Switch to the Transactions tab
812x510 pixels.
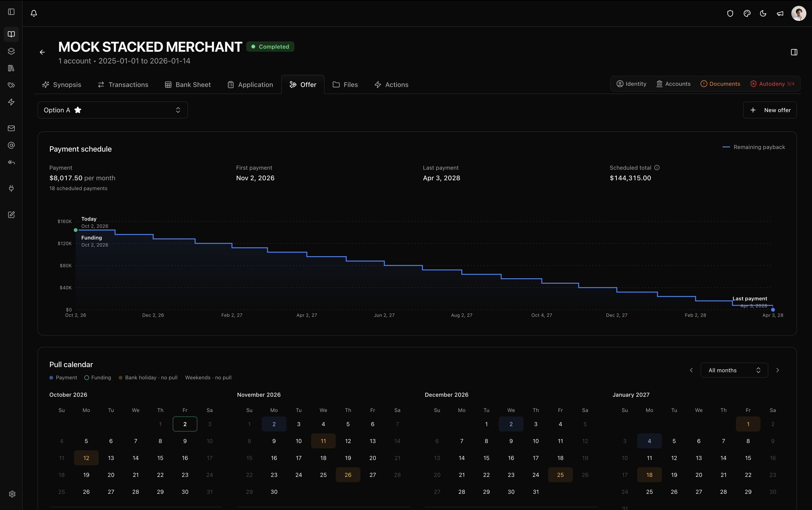123,85
